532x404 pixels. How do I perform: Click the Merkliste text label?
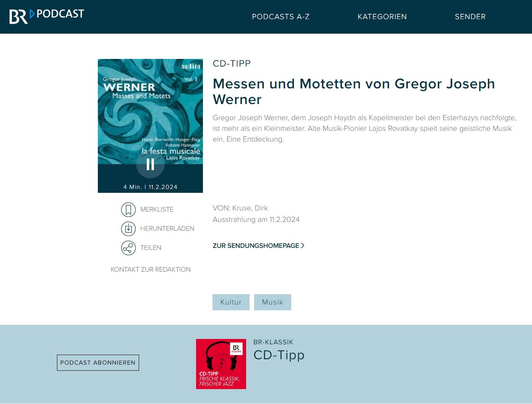pos(157,210)
